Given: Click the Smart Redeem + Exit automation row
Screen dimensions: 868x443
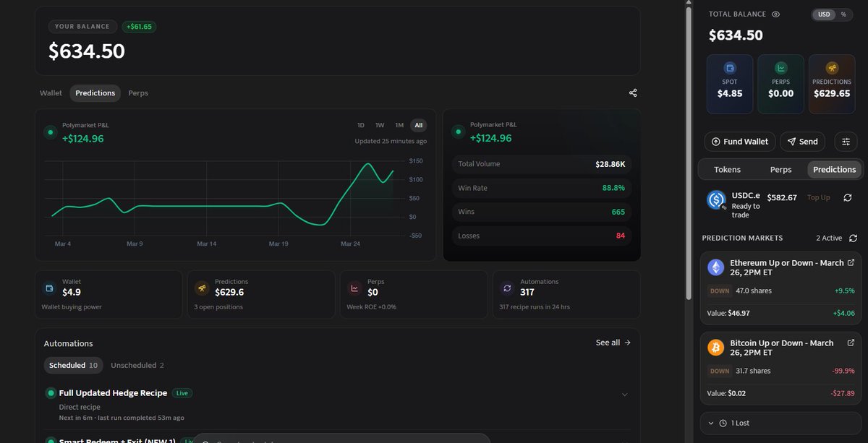Looking at the screenshot, I should coord(116,440).
